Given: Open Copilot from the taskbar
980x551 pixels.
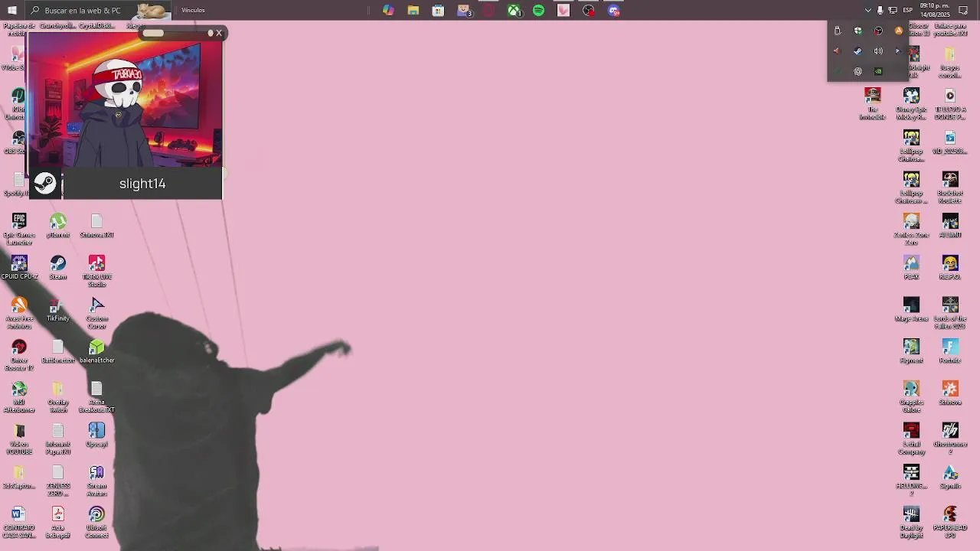Looking at the screenshot, I should tap(388, 10).
